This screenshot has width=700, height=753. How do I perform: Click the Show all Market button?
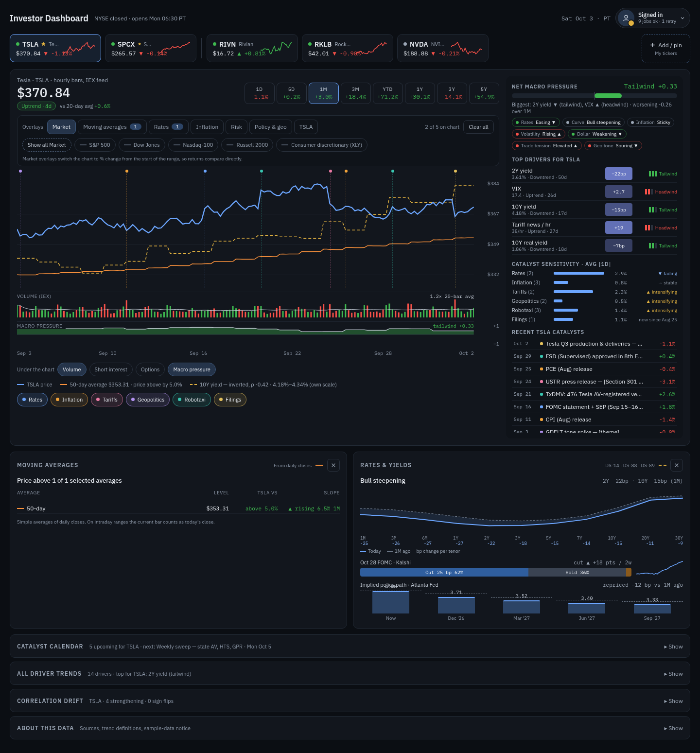point(47,145)
